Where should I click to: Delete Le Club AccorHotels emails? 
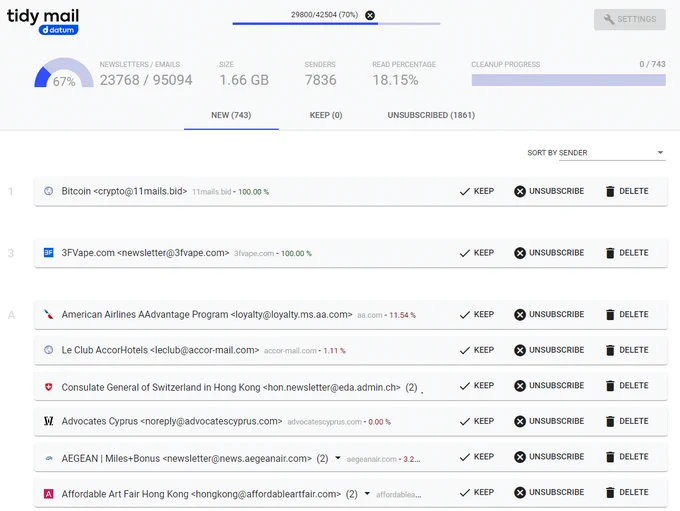click(627, 350)
